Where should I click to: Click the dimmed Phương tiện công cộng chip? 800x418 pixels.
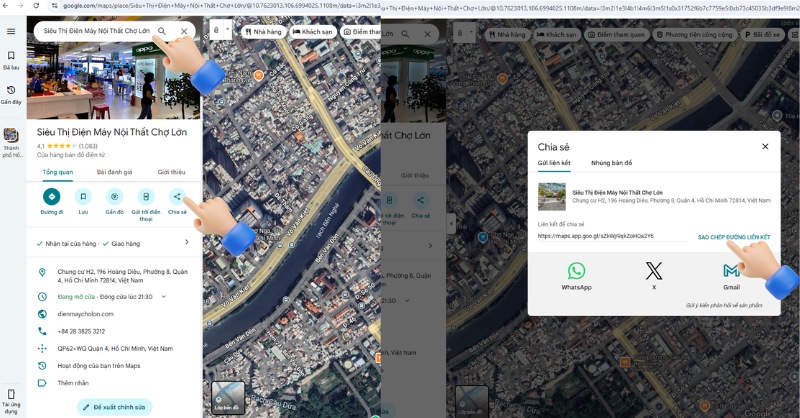click(x=694, y=35)
